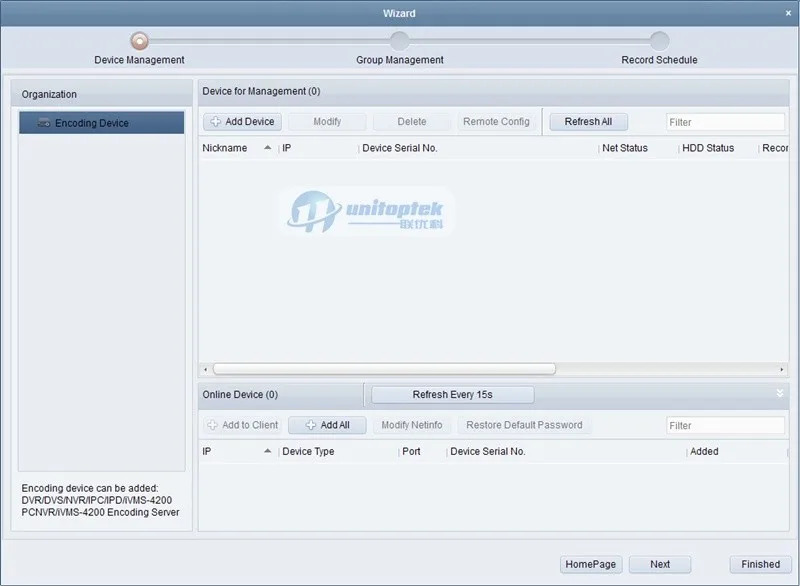The image size is (800, 586).
Task: Sort online devices by IP column
Action: [x=238, y=451]
